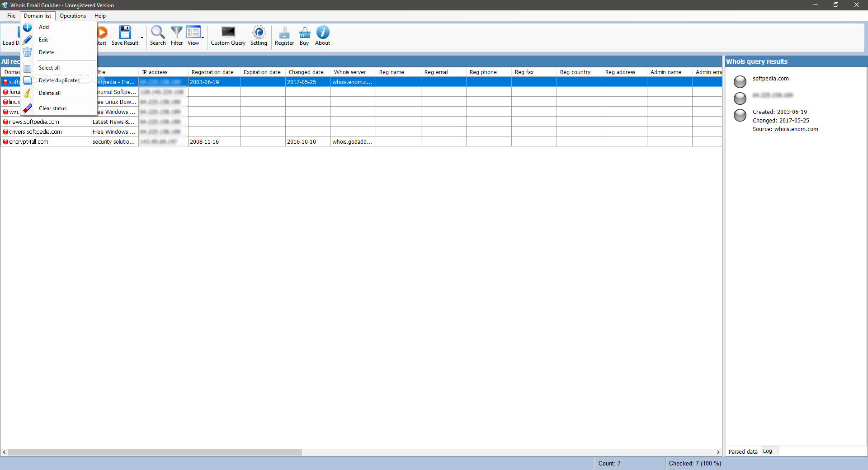The height and width of the screenshot is (470, 868).
Task: Click the Latest News &... title cell
Action: point(115,122)
